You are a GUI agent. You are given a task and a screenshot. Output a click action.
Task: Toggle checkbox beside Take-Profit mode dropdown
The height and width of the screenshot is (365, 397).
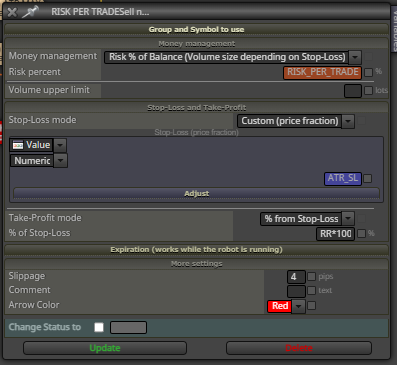[x=361, y=219]
